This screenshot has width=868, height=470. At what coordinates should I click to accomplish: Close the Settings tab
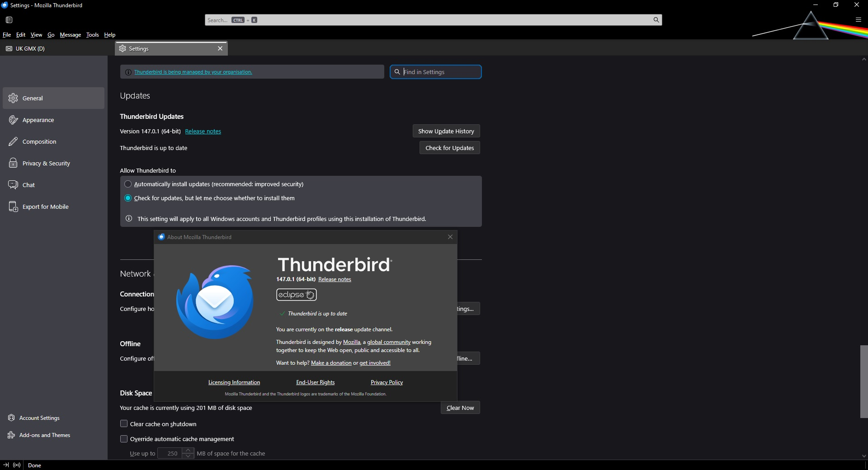click(x=220, y=48)
